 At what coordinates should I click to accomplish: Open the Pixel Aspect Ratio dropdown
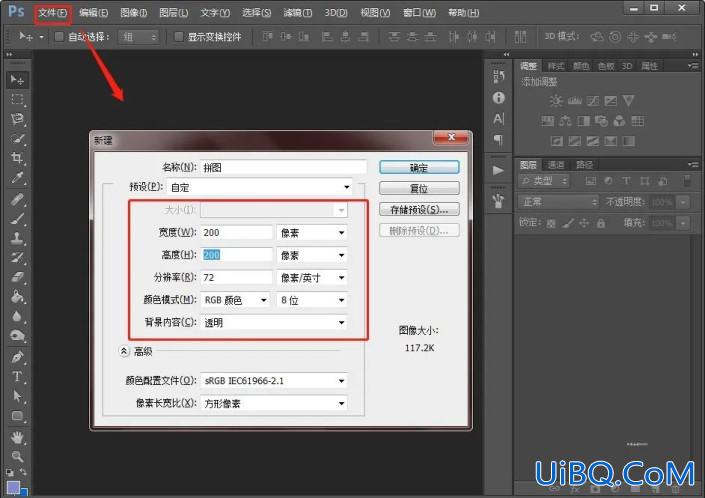click(273, 404)
